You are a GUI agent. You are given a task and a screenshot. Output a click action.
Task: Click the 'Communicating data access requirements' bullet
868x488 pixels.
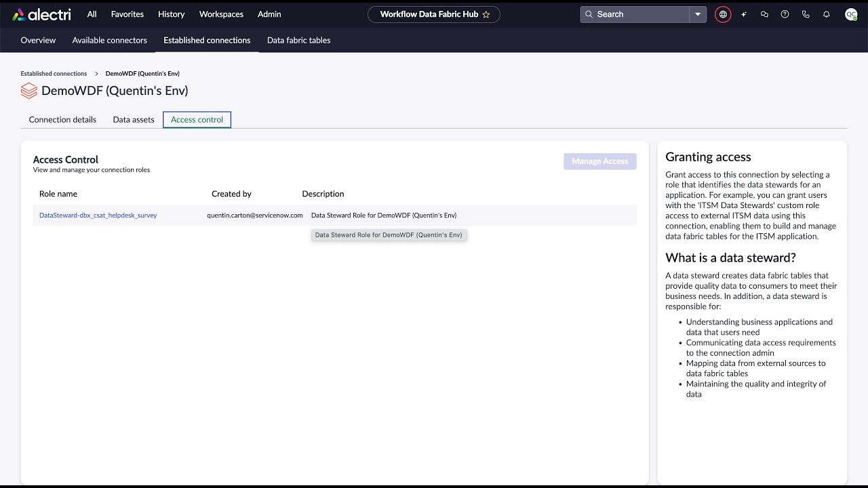761,348
